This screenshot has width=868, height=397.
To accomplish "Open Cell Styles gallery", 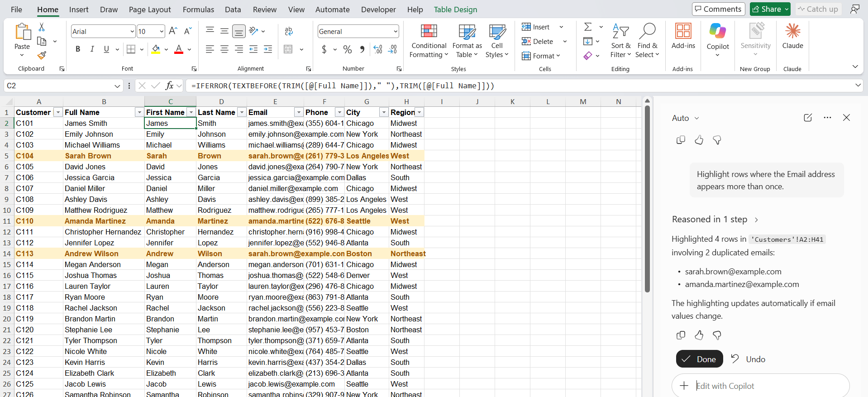I will [497, 41].
